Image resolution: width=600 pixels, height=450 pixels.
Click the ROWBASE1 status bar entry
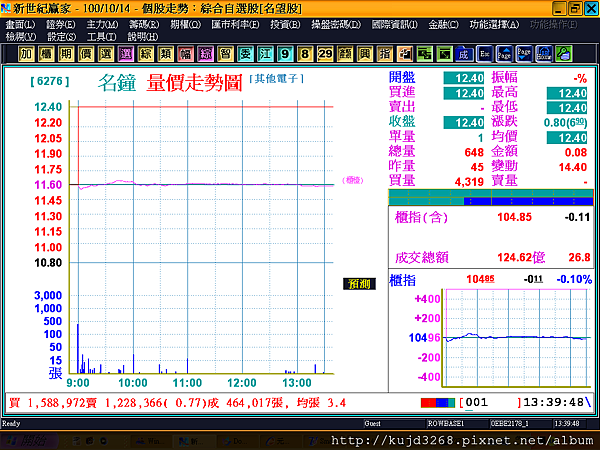pyautogui.click(x=446, y=423)
